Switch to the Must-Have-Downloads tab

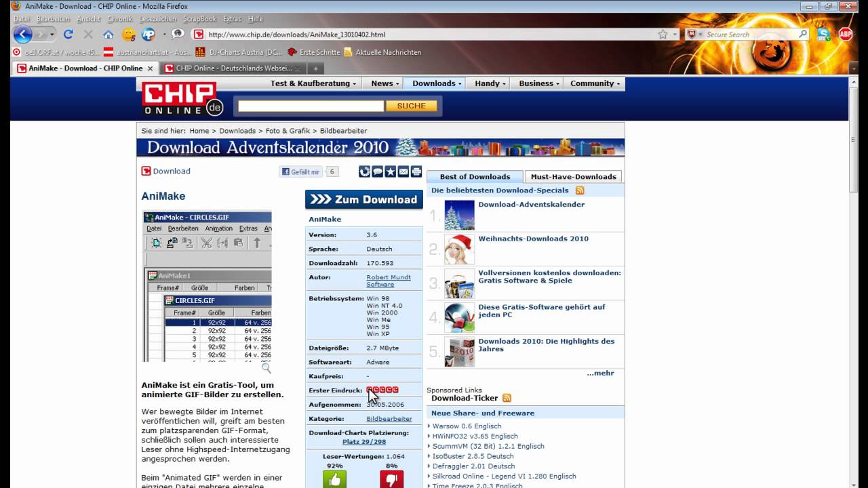[x=573, y=177]
